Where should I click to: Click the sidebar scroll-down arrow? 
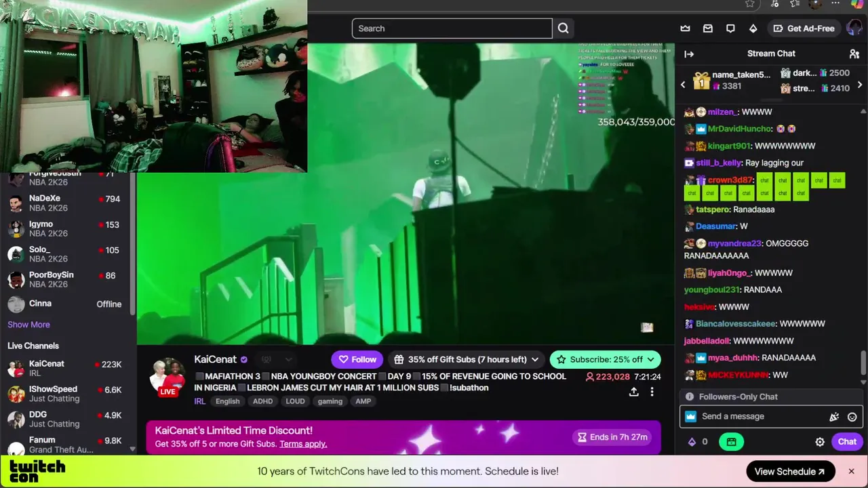click(x=132, y=449)
